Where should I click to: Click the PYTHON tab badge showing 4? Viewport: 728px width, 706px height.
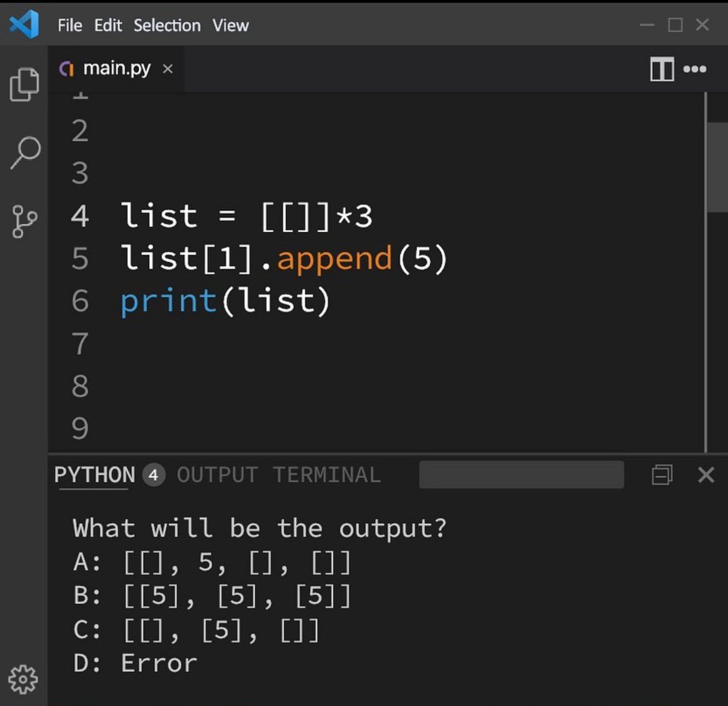coord(153,475)
